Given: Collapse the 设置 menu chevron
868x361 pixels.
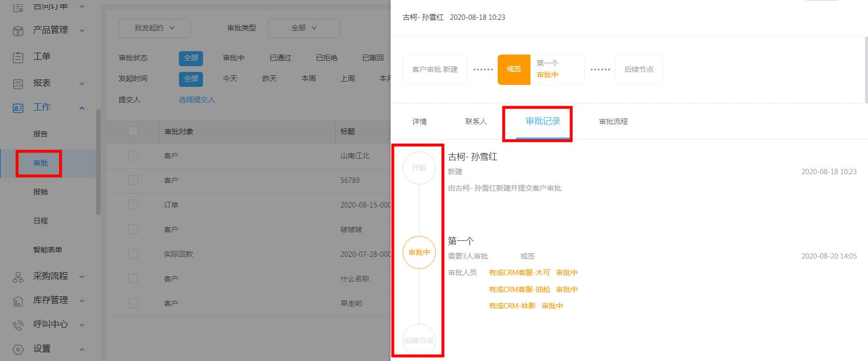Looking at the screenshot, I should coord(82,349).
